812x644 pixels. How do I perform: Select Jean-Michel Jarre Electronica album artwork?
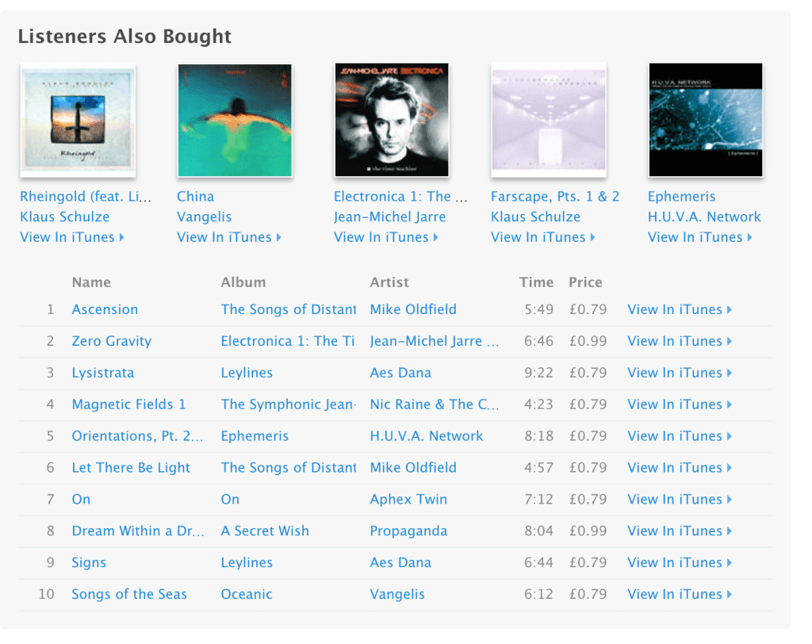(392, 121)
